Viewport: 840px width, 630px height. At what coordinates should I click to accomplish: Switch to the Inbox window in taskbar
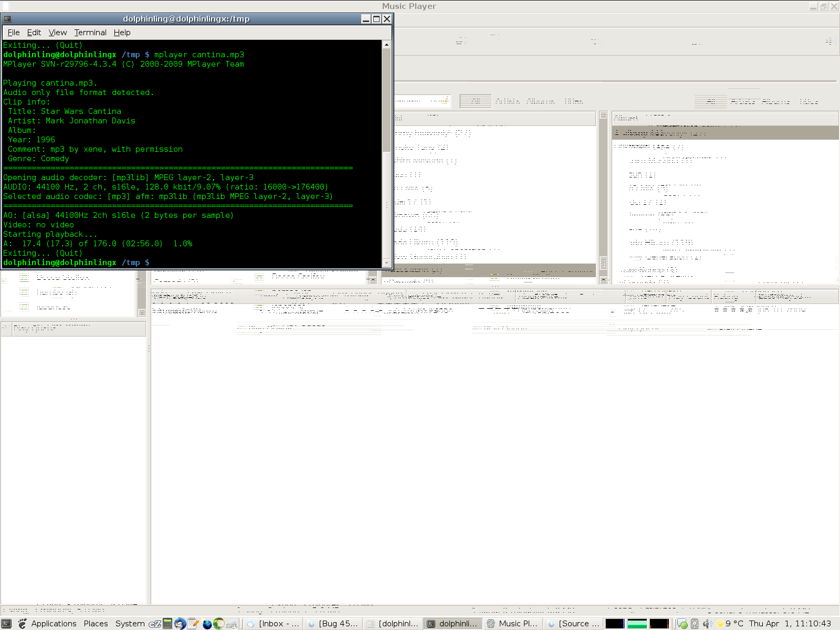pos(273,624)
